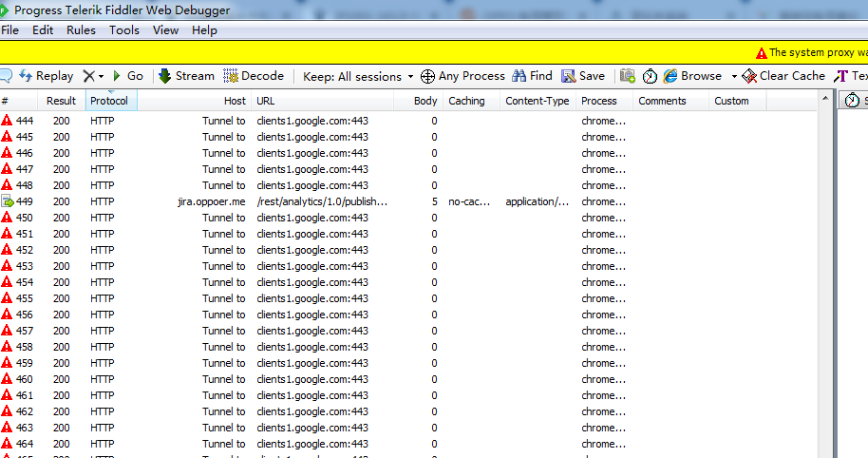Click the TextWizard T icon
The height and width of the screenshot is (458, 868).
coord(840,76)
